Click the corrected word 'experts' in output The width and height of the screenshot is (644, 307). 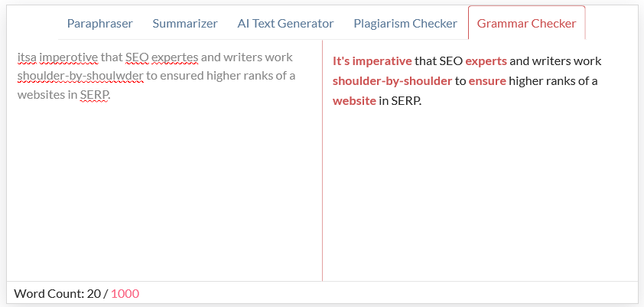point(486,62)
